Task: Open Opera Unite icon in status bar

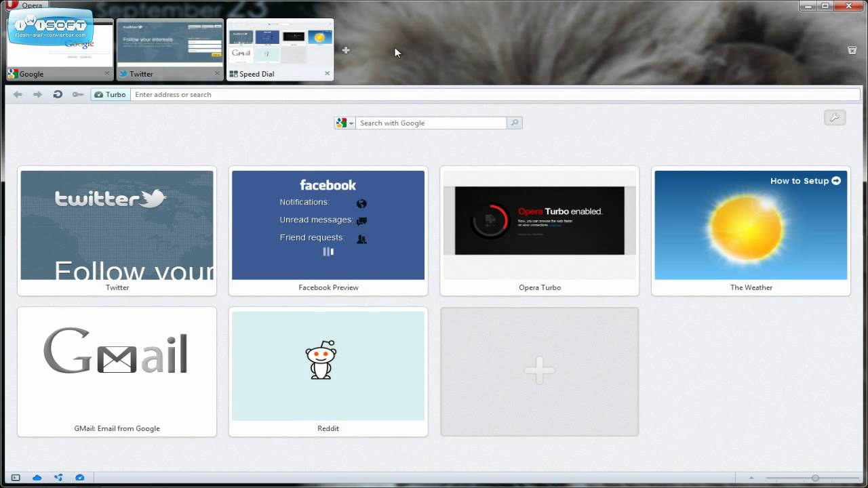Action: coord(58,478)
